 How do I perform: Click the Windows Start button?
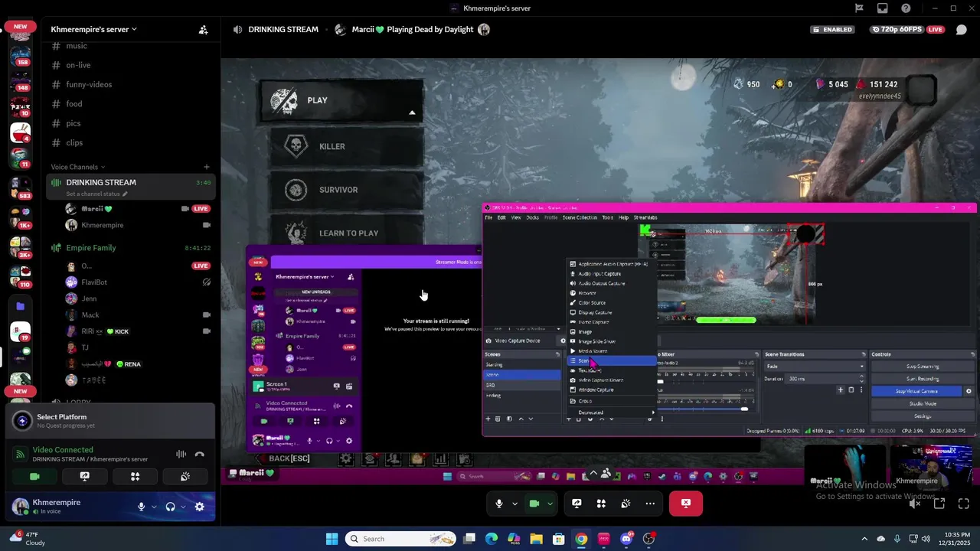[332, 539]
